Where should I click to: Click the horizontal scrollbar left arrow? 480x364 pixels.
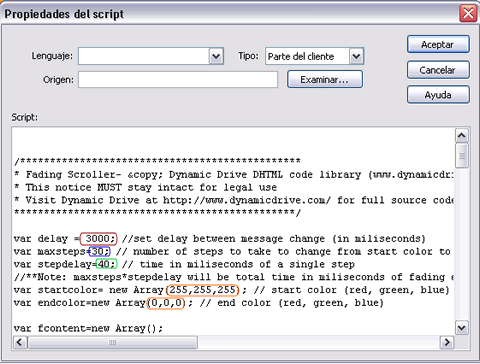pyautogui.click(x=19, y=342)
